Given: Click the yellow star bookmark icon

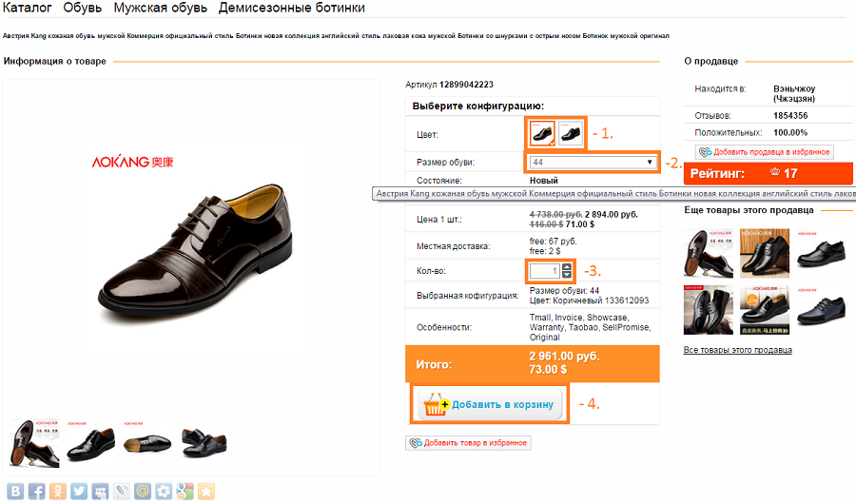Looking at the screenshot, I should pos(205,492).
